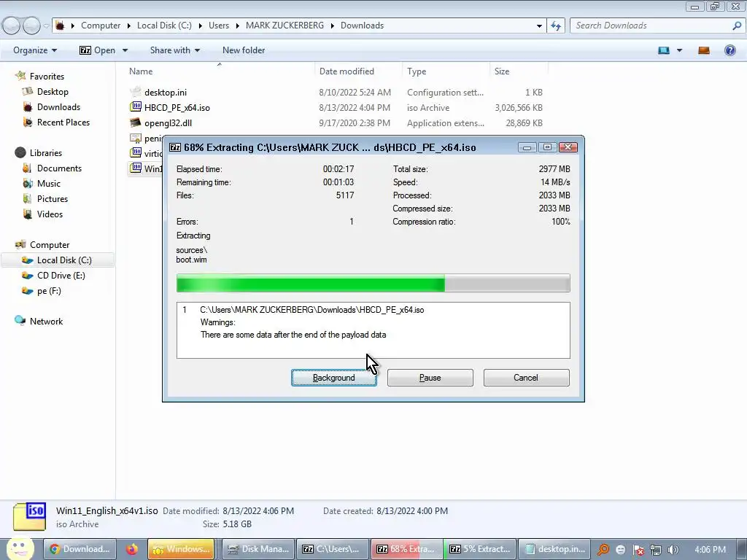
Task: Pause the extraction
Action: tap(430, 378)
